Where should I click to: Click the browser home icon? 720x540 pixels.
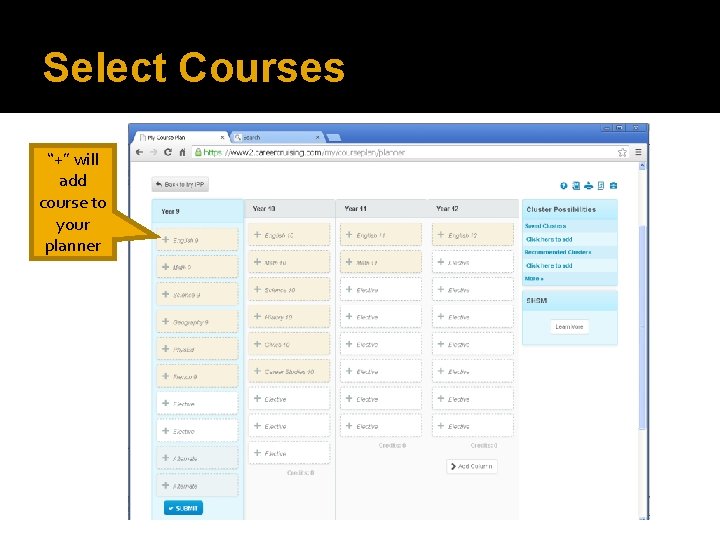182,152
